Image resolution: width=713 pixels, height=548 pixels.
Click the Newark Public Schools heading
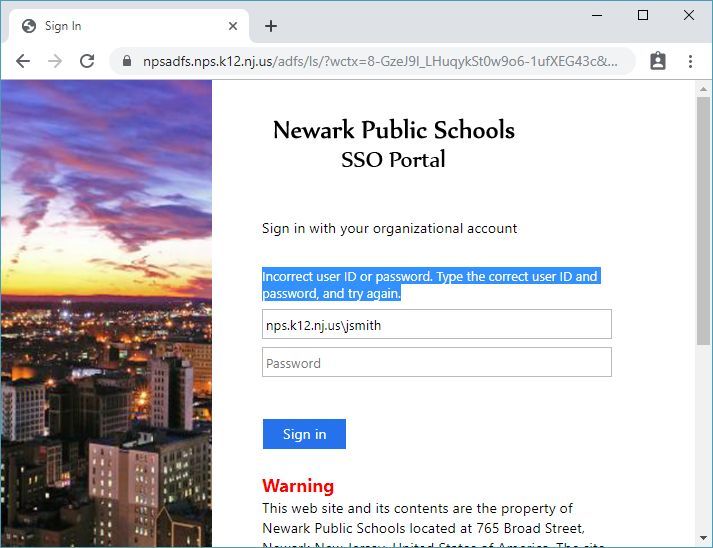pos(394,130)
